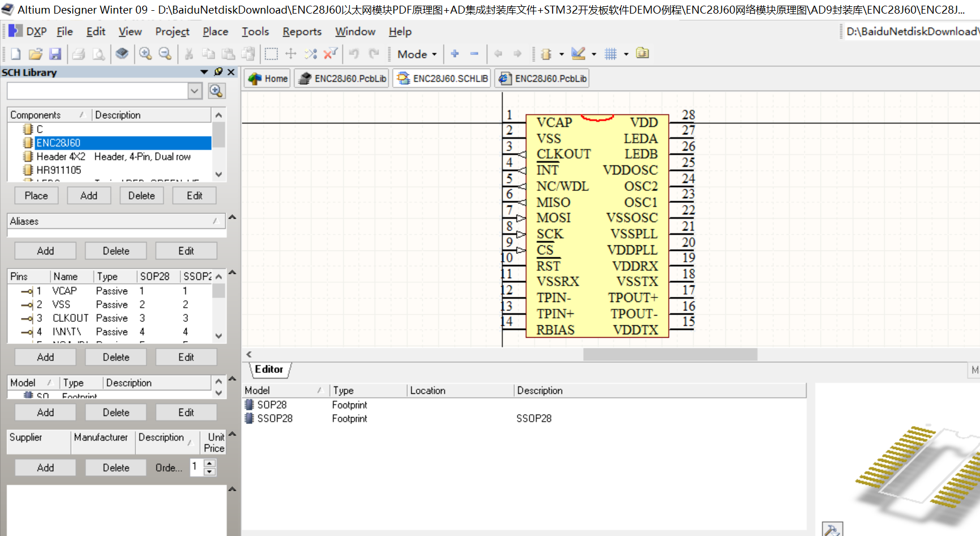This screenshot has width=980, height=536.
Task: Click the Redo arrow icon
Action: [x=374, y=54]
